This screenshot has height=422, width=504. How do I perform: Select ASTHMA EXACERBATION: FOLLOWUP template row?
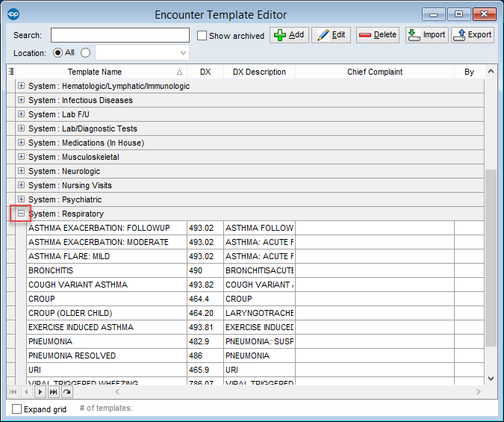pyautogui.click(x=255, y=228)
